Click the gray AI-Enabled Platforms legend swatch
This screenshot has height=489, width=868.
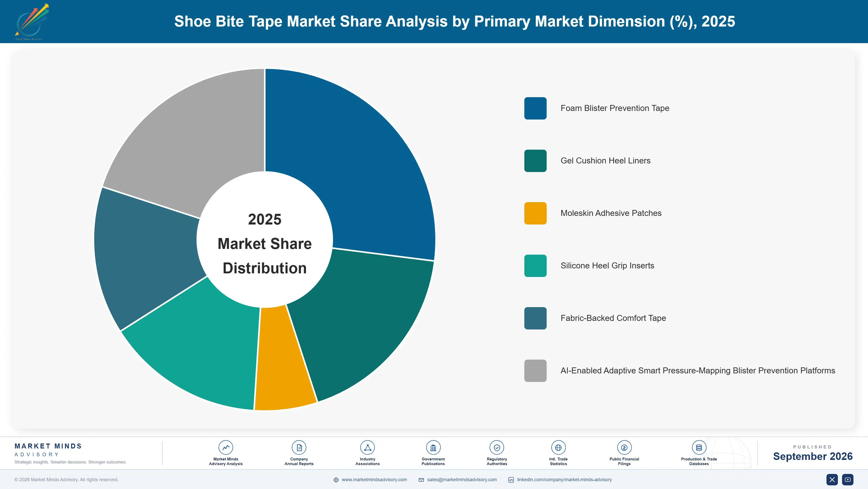point(535,371)
